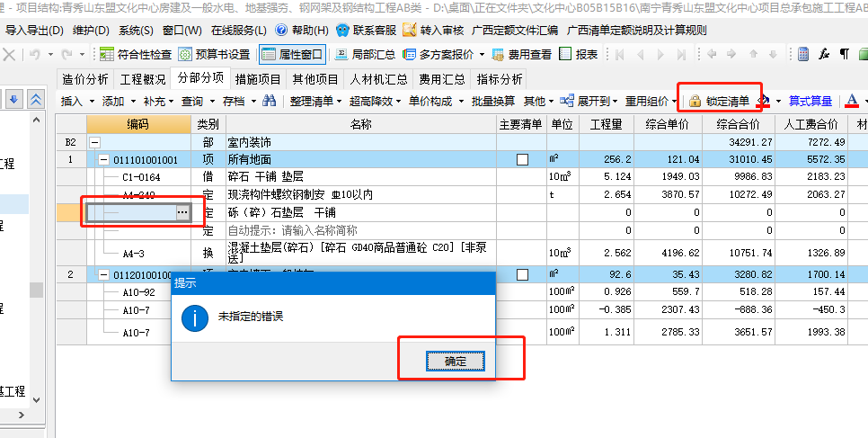Viewport: 868px width, 438px height.
Task: Switch to the 措施项目 tab
Action: pos(259,79)
